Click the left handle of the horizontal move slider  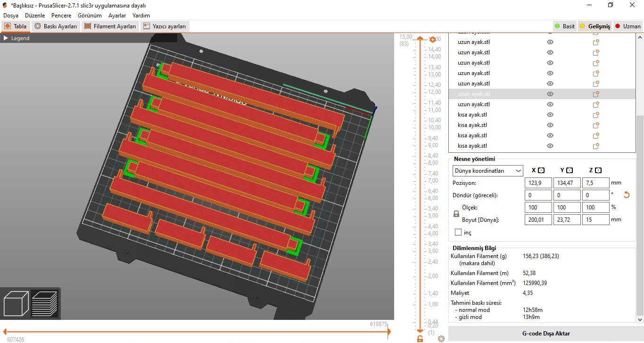[6, 332]
